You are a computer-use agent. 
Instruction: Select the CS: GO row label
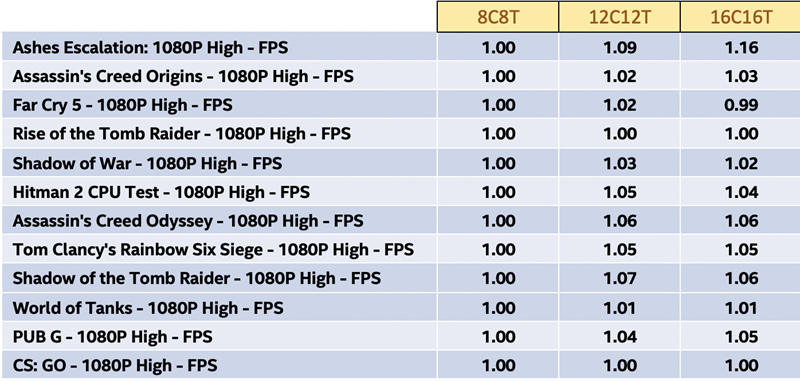(x=115, y=365)
